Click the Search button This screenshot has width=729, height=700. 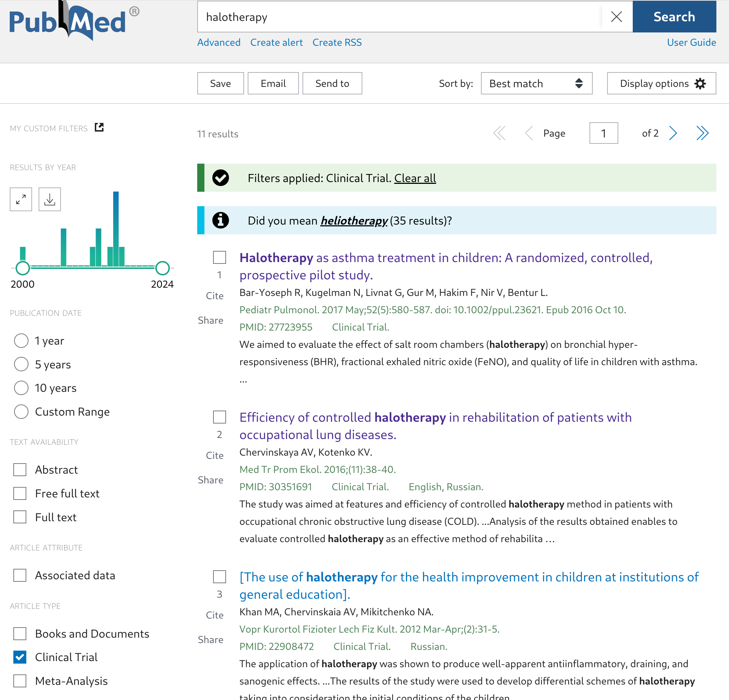[x=674, y=17]
